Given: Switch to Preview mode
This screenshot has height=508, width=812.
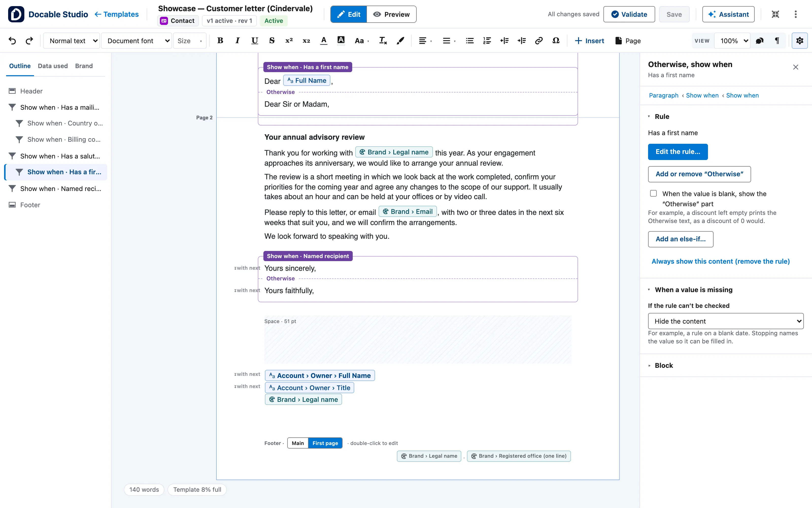Looking at the screenshot, I should coord(392,14).
